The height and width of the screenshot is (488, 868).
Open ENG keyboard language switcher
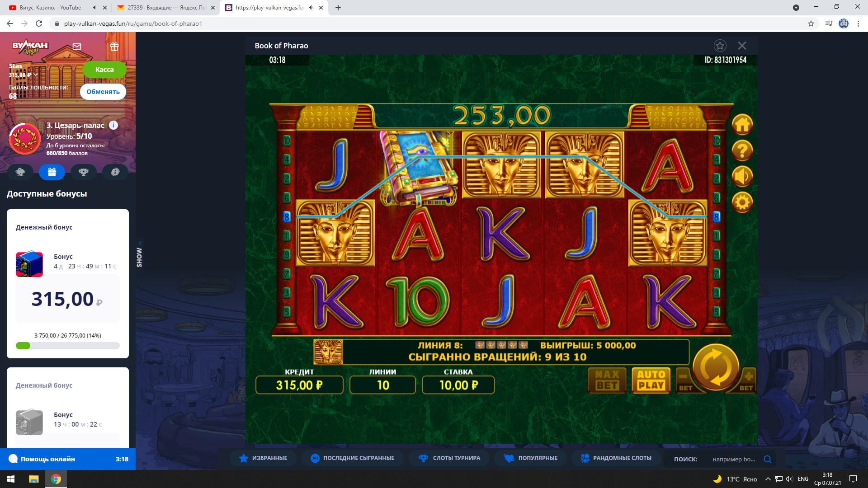coord(803,479)
